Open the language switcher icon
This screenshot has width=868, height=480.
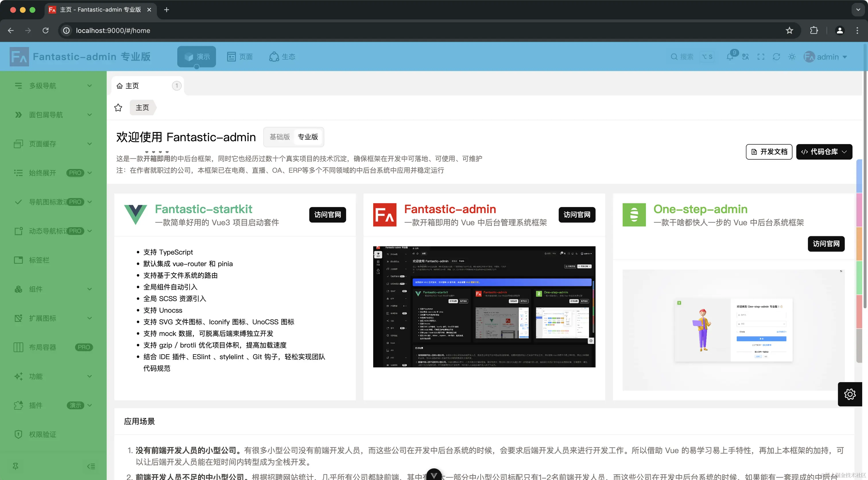745,57
